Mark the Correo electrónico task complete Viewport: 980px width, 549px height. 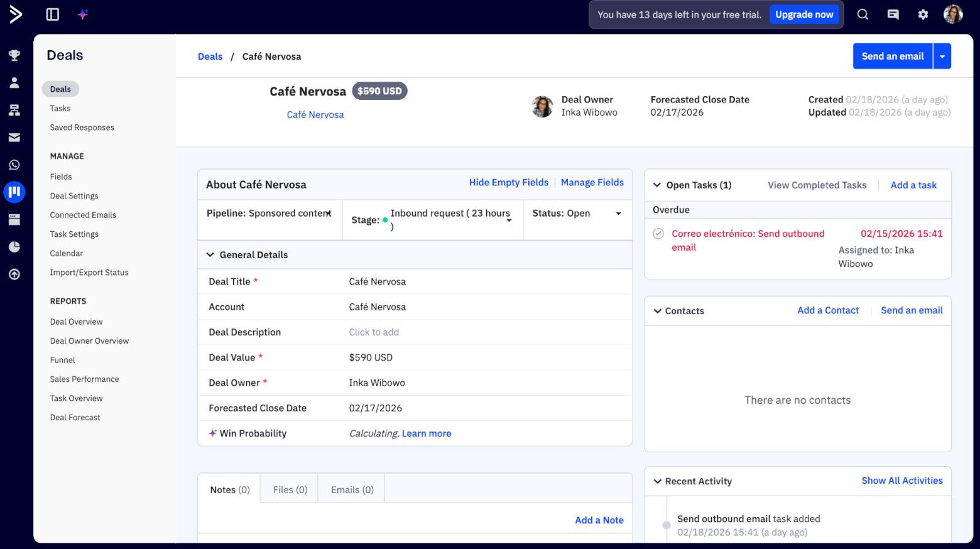point(658,233)
